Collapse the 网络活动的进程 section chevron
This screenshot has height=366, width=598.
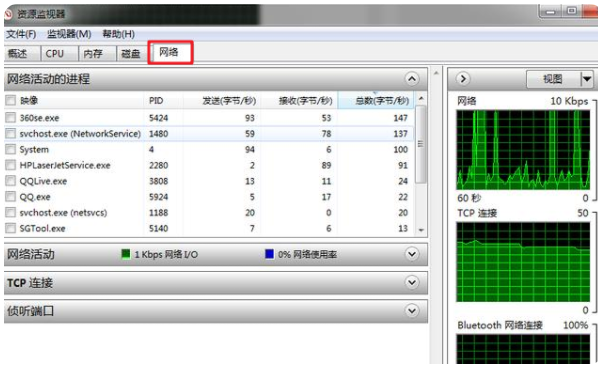[x=412, y=79]
